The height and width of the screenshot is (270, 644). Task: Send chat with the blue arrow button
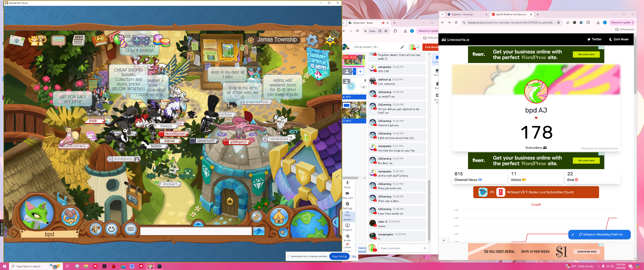[x=259, y=231]
